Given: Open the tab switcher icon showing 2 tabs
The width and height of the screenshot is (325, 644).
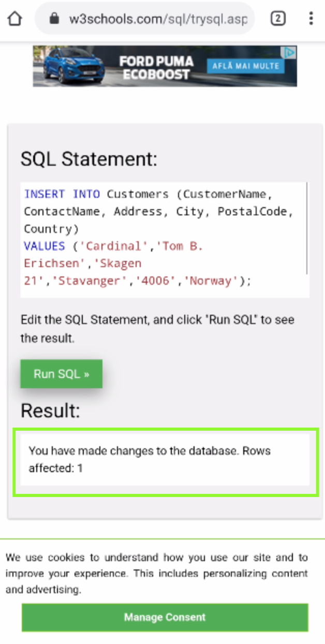Looking at the screenshot, I should [x=278, y=18].
